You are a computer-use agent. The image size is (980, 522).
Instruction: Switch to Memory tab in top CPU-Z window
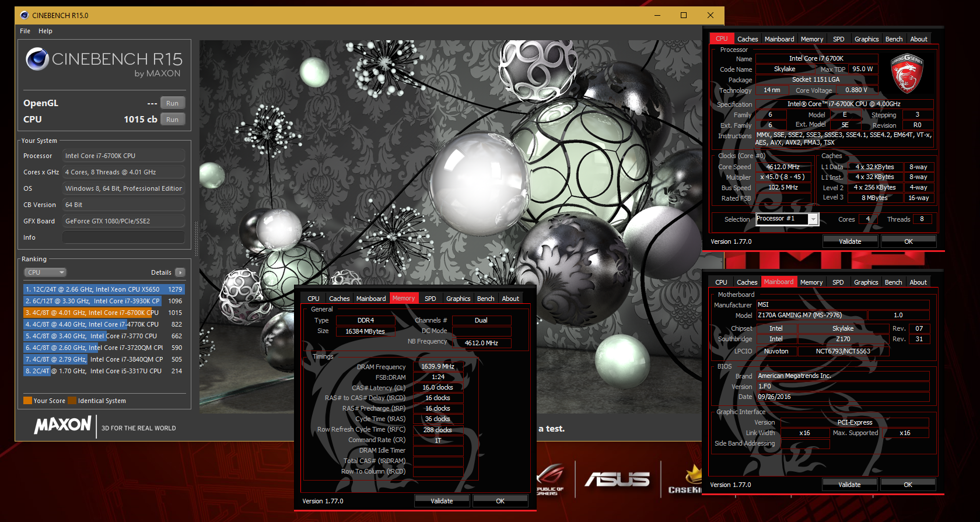point(812,39)
